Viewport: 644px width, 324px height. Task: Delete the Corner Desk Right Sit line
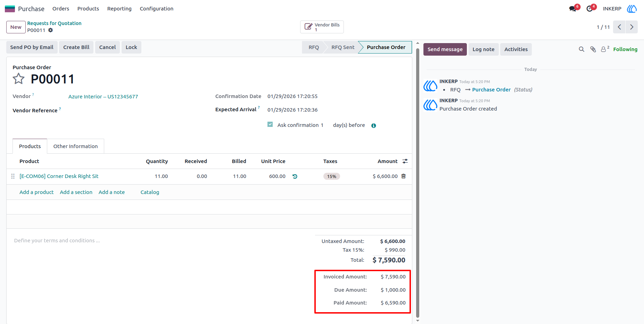pos(404,176)
